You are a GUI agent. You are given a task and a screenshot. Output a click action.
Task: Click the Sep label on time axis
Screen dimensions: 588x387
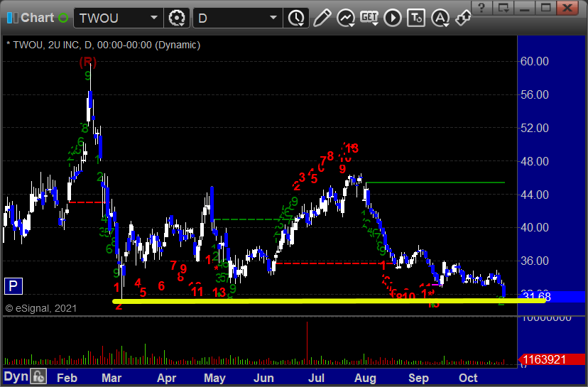point(418,378)
